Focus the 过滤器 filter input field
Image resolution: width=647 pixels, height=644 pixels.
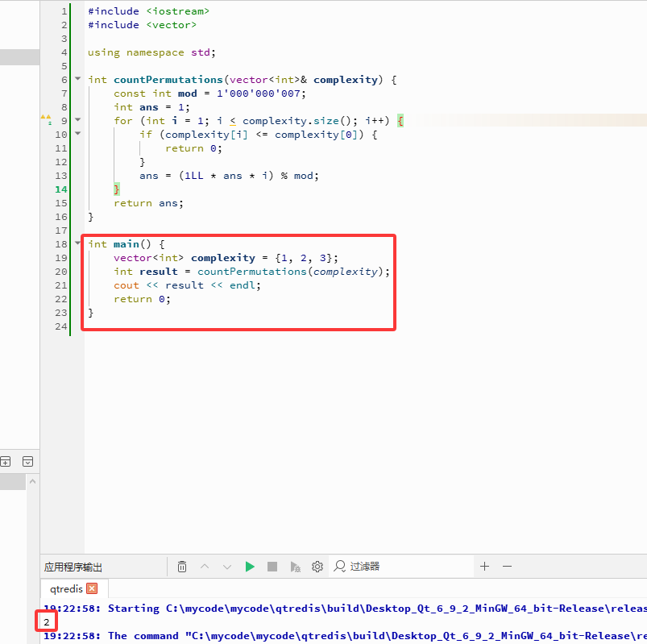[x=401, y=567]
